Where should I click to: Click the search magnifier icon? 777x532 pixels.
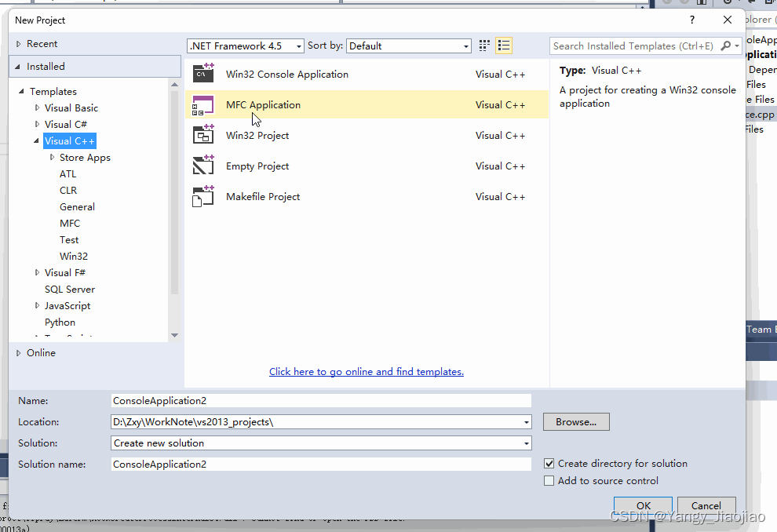click(x=725, y=46)
